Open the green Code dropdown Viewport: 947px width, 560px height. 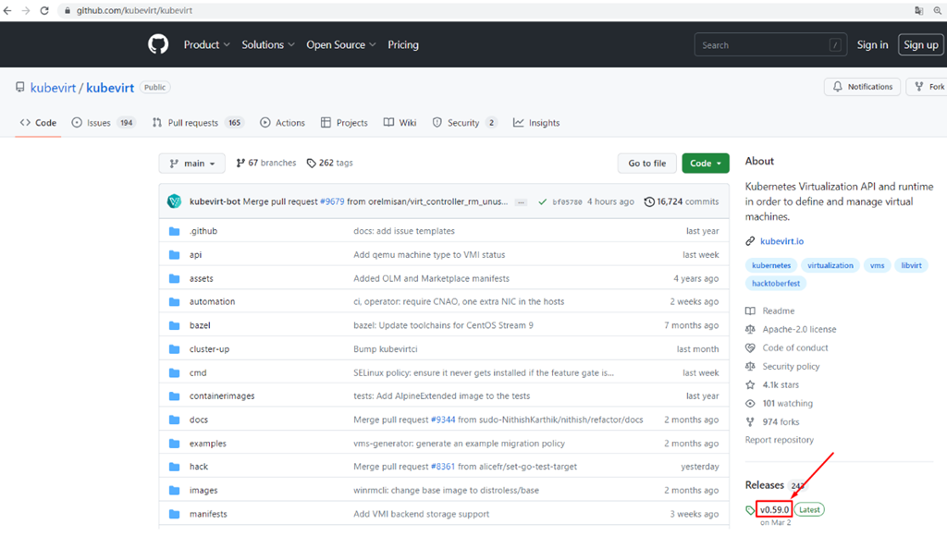(x=706, y=163)
